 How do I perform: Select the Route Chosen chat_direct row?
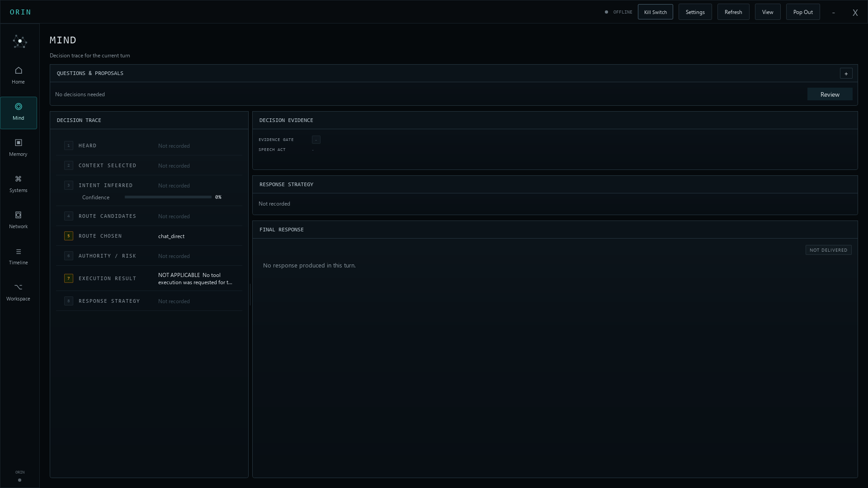coord(149,236)
